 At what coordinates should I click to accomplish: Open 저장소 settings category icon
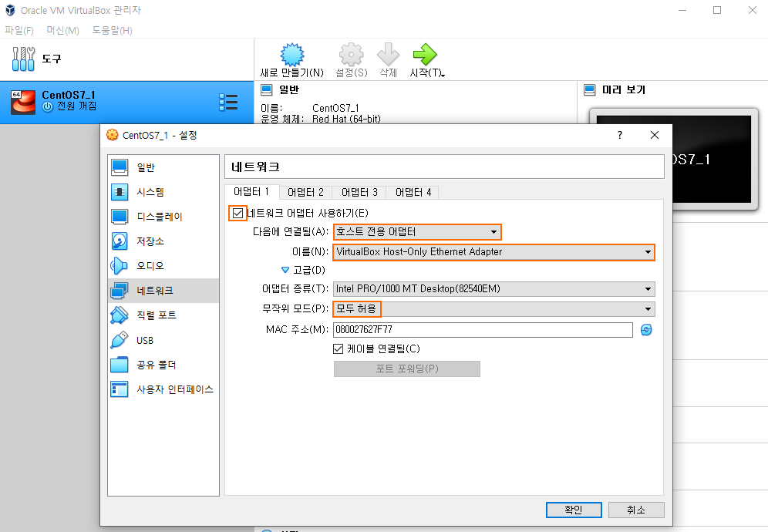120,241
